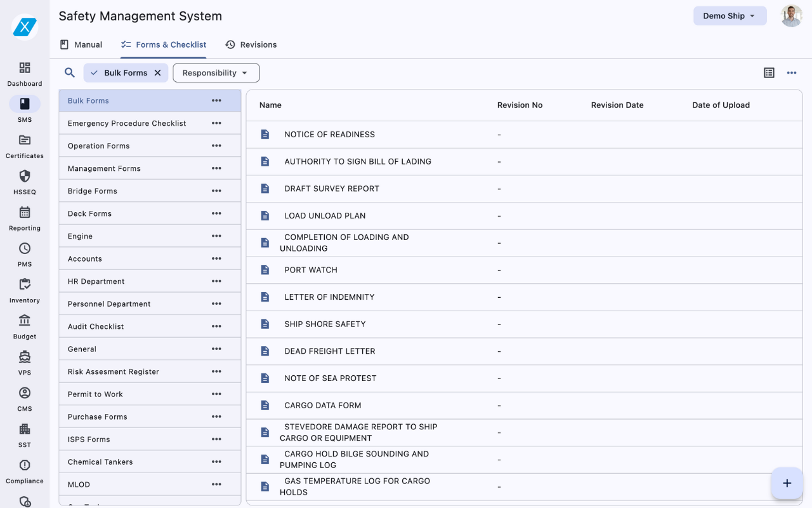Open the toolbar more options menu
This screenshot has width=812, height=508.
pyautogui.click(x=792, y=73)
